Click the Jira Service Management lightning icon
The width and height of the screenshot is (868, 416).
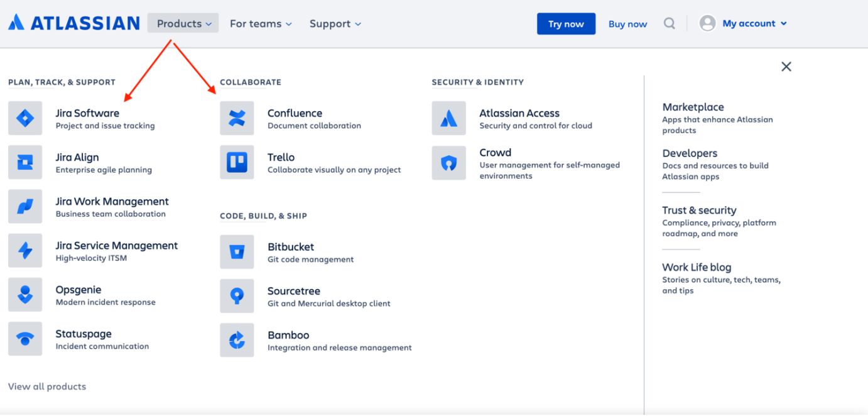point(25,250)
